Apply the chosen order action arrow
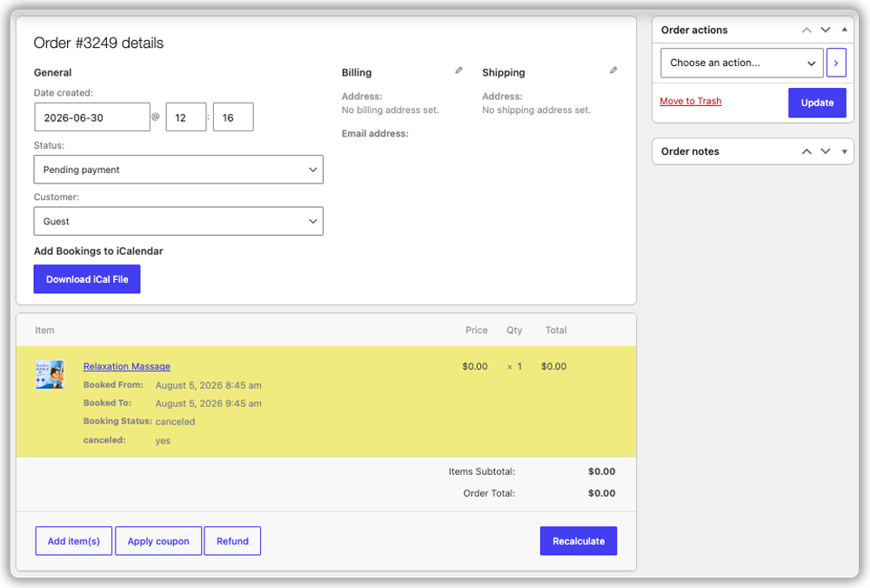Image resolution: width=870 pixels, height=588 pixels. coord(836,63)
